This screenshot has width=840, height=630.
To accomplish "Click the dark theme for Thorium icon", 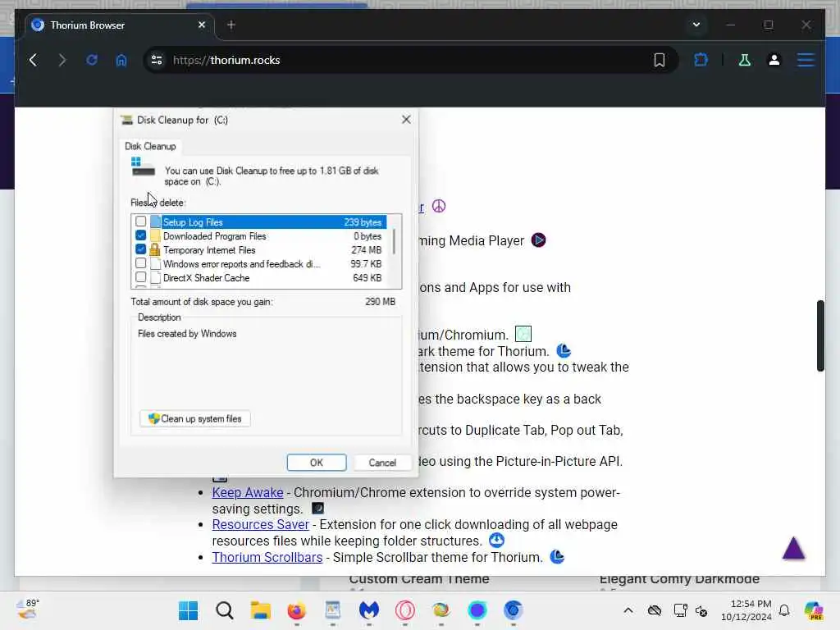I will [x=564, y=351].
